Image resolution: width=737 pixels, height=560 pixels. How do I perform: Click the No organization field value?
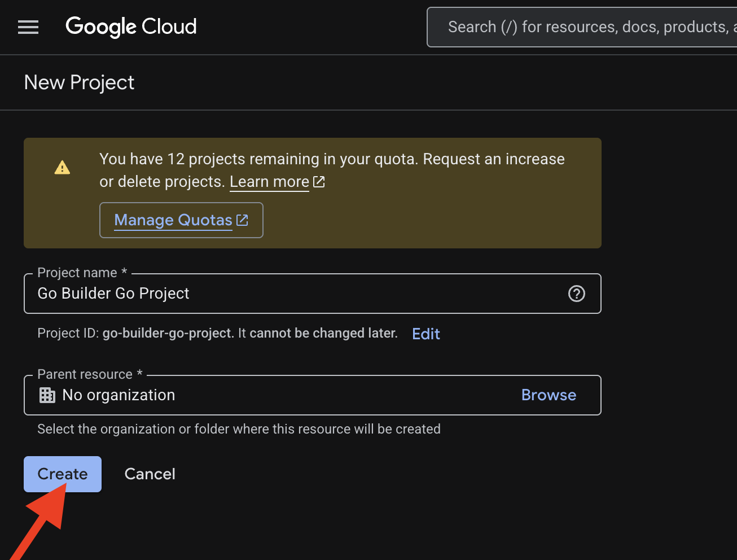[x=119, y=395]
